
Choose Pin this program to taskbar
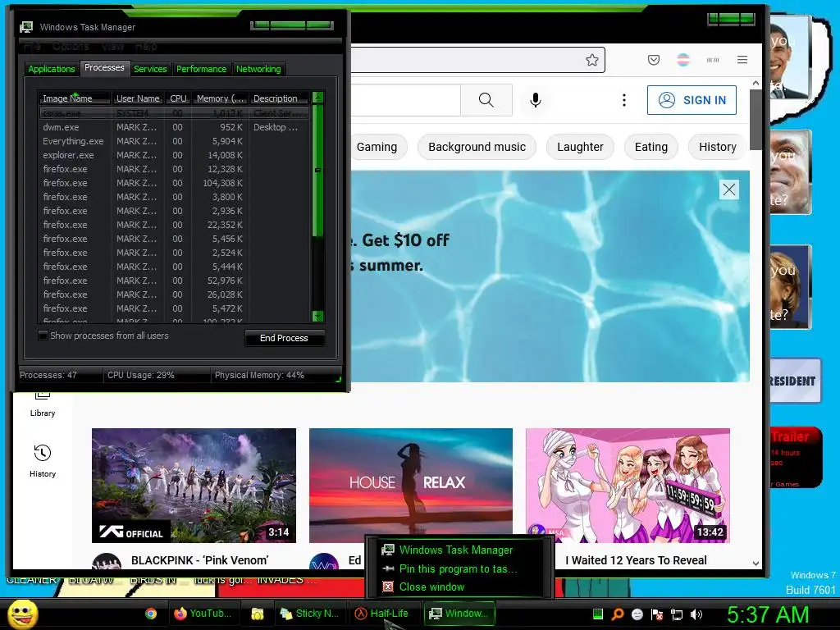[459, 569]
